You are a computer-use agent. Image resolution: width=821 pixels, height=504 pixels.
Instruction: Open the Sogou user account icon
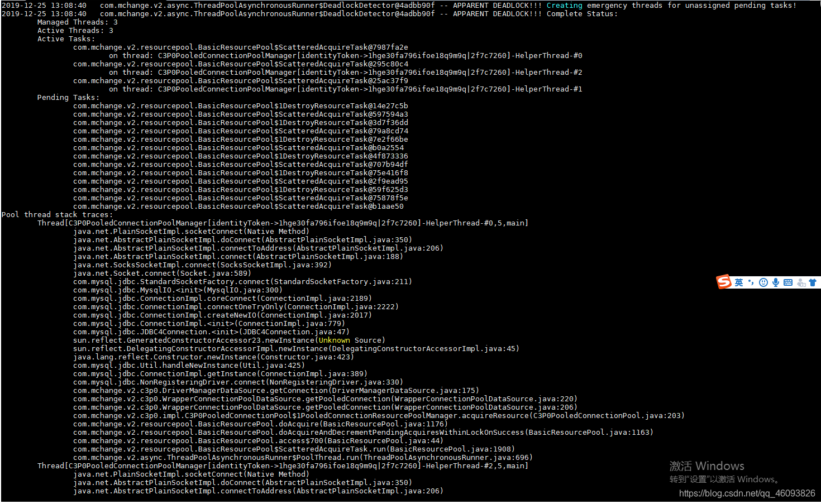click(x=801, y=282)
